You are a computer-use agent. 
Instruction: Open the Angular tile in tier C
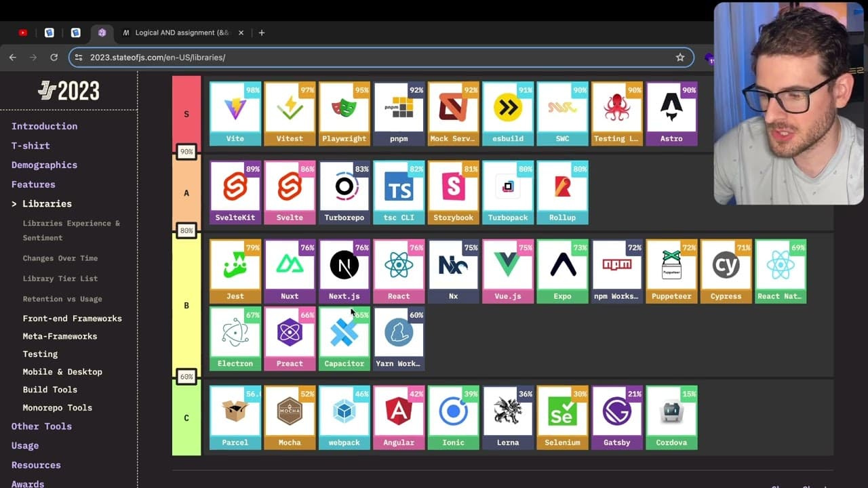point(399,418)
